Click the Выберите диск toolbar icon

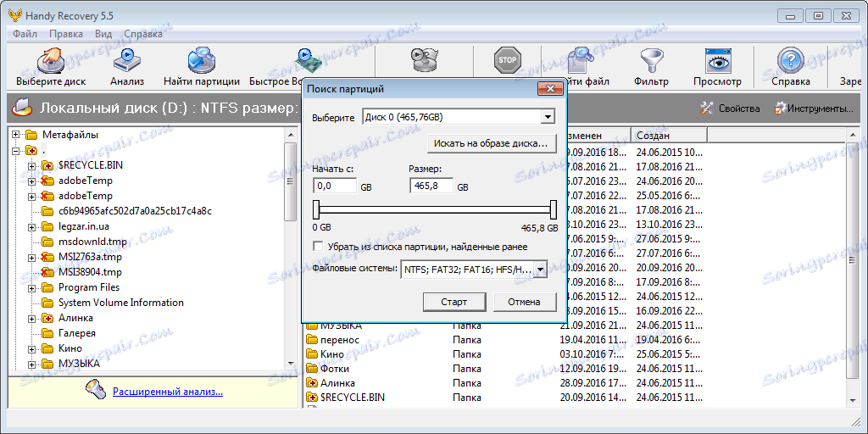(50, 60)
